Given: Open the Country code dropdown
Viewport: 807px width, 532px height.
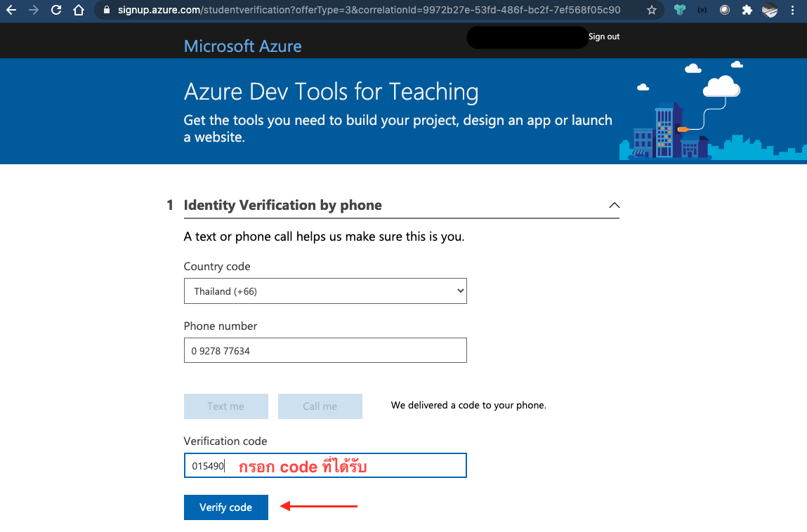Looking at the screenshot, I should click(325, 291).
